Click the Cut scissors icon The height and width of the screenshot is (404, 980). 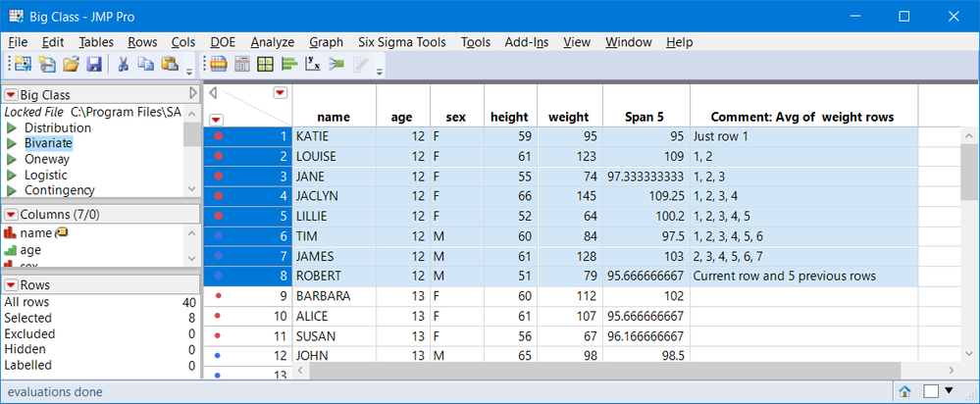pos(125,65)
